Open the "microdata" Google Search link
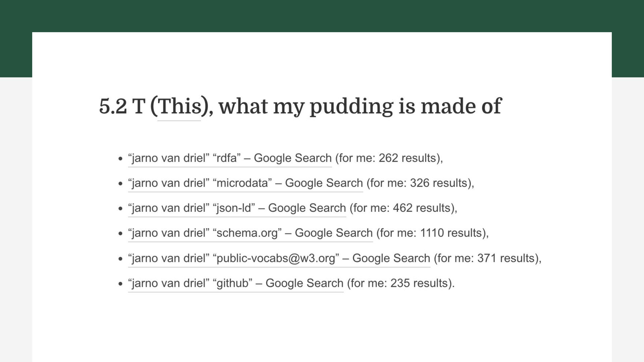Image resolution: width=644 pixels, height=362 pixels. (x=245, y=183)
